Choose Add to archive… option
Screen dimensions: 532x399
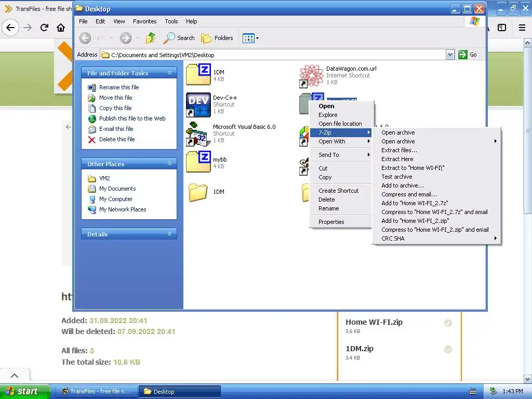coord(436,185)
